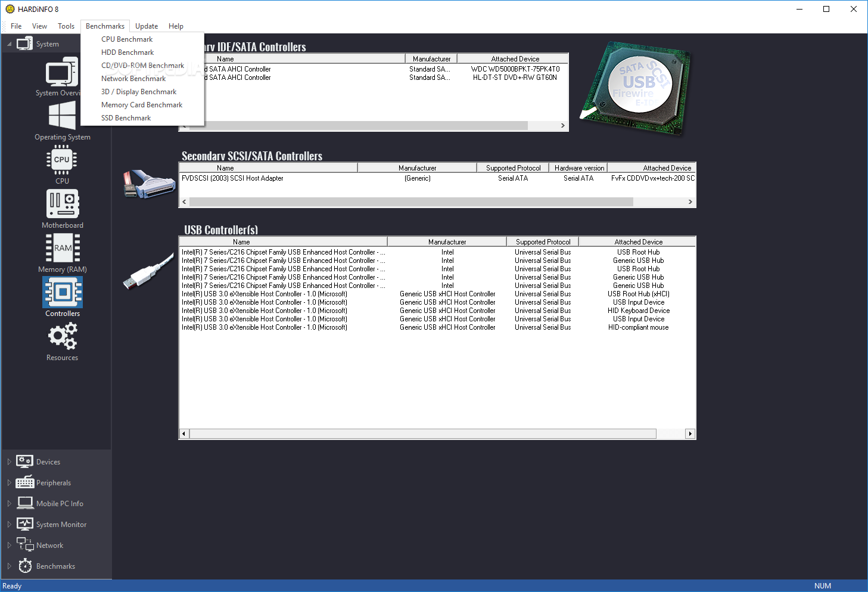Viewport: 868px width, 592px height.
Task: Choose CPU Benchmark from the menu
Action: click(142, 39)
